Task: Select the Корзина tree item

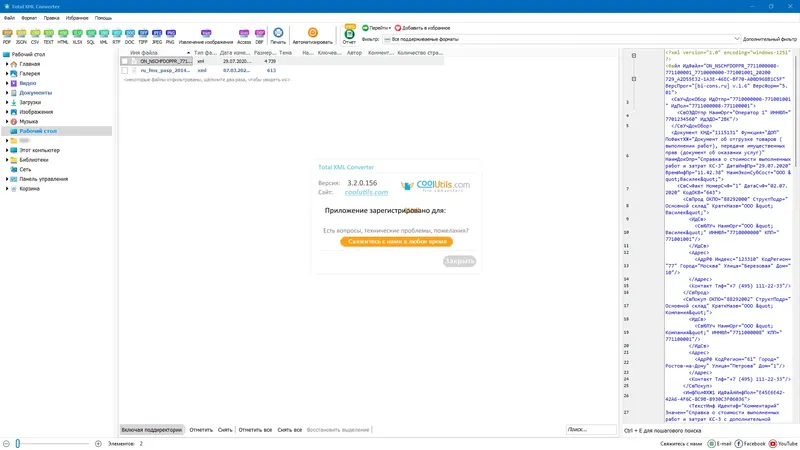Action: (29, 189)
